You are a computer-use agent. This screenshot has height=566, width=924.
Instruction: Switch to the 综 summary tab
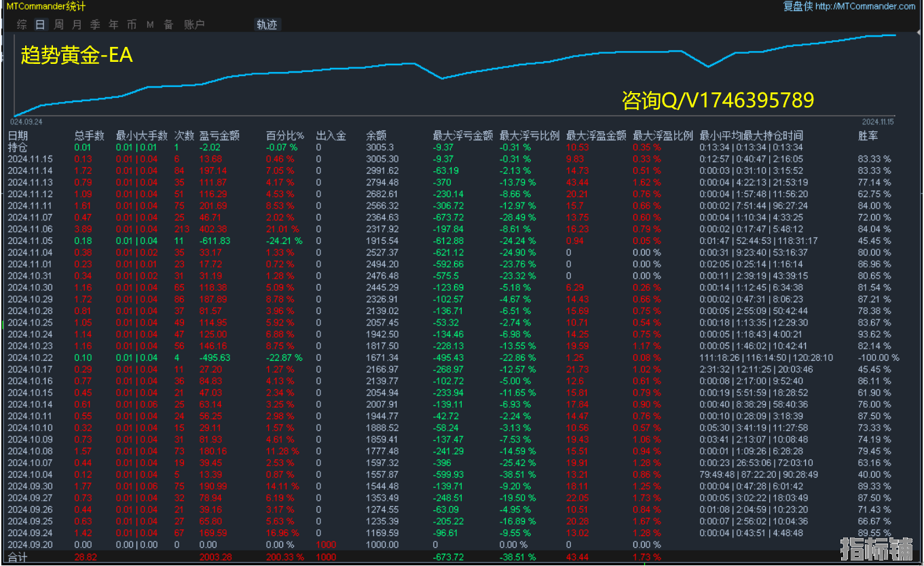[22, 24]
